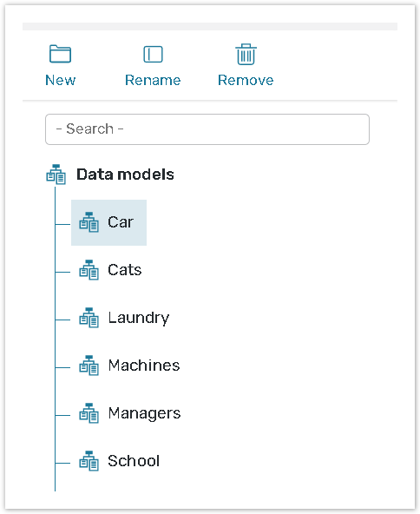Click the Cats data model icon
The height and width of the screenshot is (514, 420).
pyautogui.click(x=89, y=270)
